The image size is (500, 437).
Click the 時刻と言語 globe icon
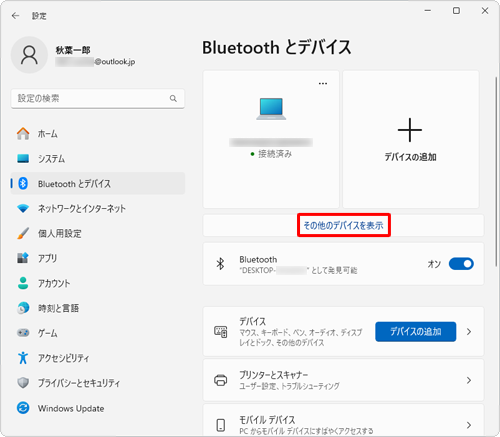click(x=23, y=308)
